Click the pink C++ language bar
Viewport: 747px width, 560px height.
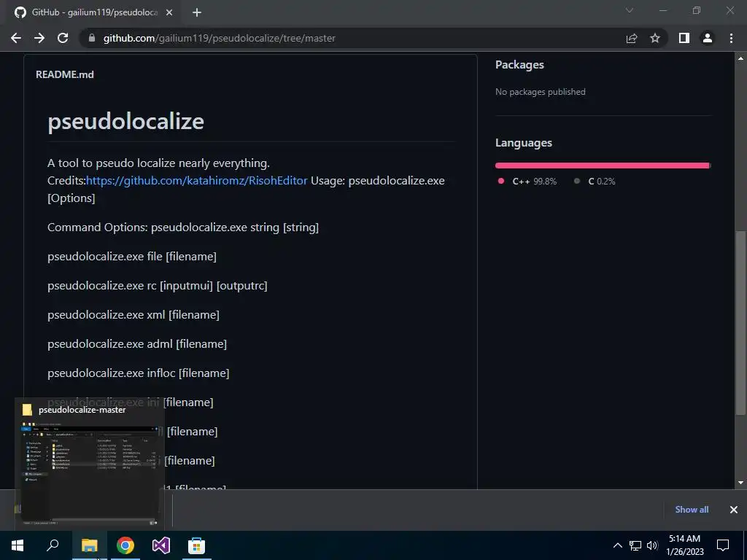coord(602,166)
